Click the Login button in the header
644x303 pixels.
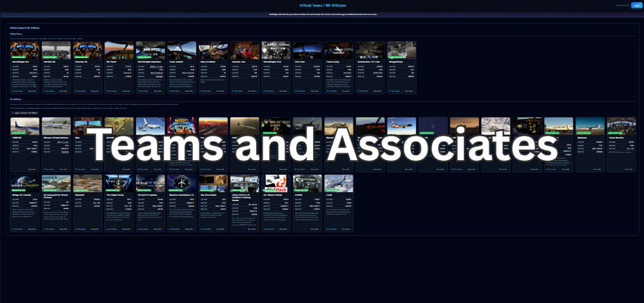click(x=636, y=6)
